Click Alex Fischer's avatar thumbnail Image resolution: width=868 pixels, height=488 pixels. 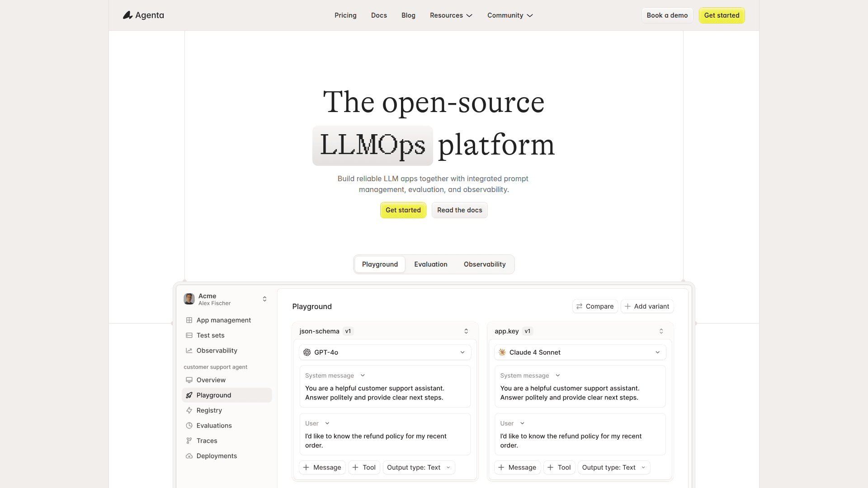pos(189,299)
